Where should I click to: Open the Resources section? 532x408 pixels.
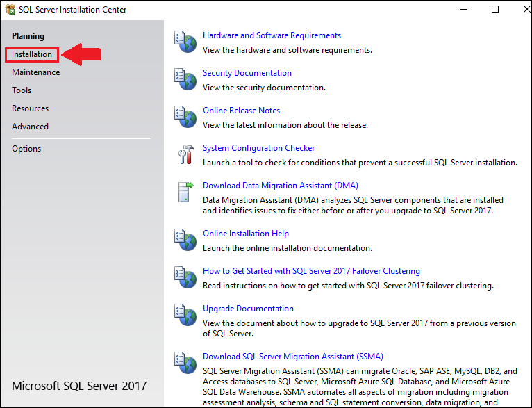click(30, 108)
